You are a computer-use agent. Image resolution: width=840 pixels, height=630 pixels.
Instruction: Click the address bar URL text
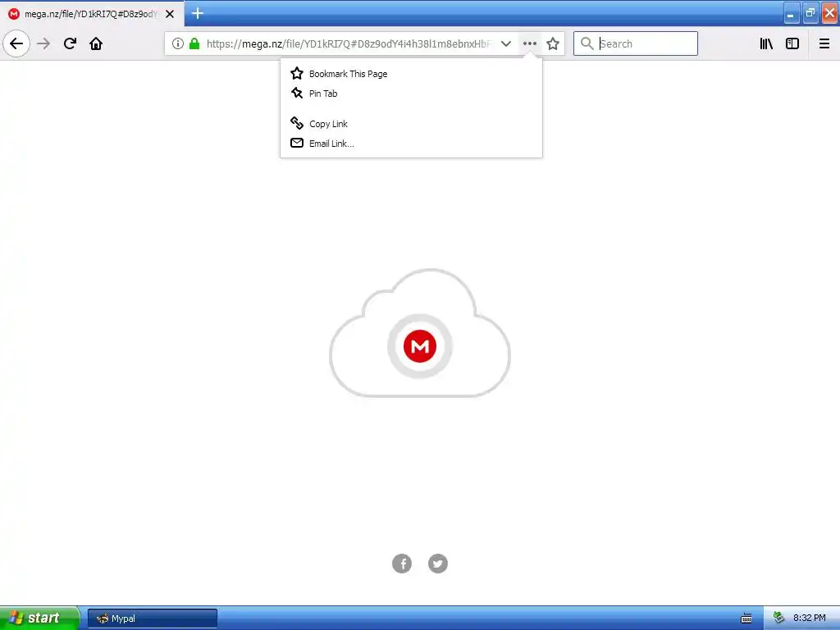point(349,44)
